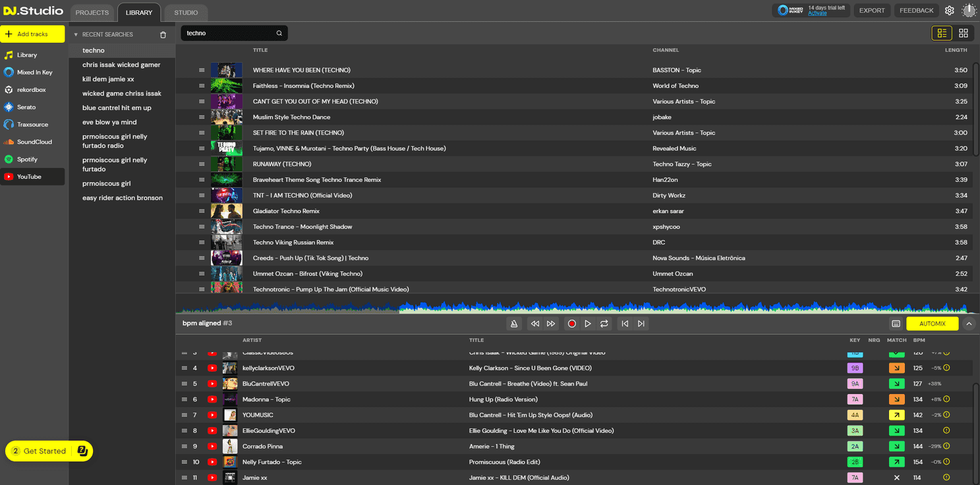Click the waveform overview to set playhead position

tap(577, 305)
